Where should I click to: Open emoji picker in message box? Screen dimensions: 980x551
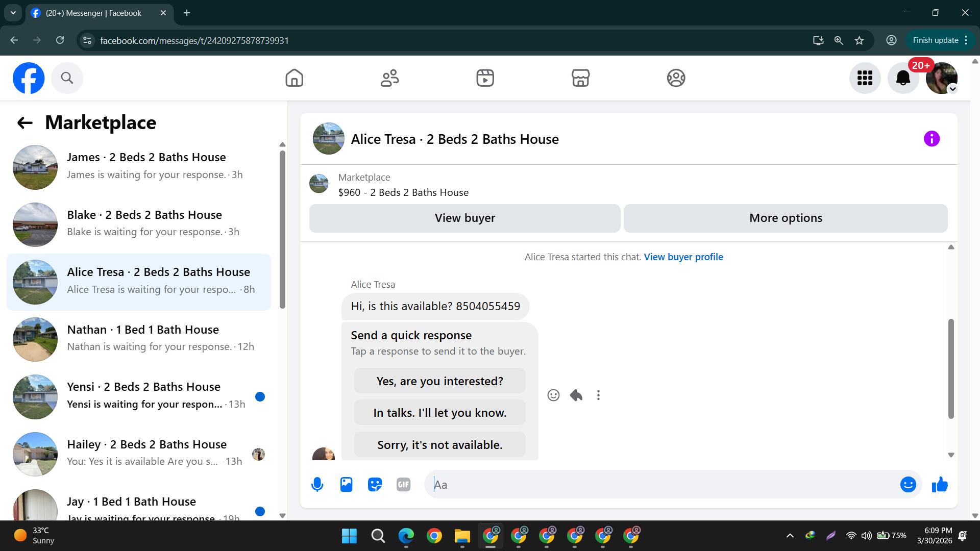[908, 484]
